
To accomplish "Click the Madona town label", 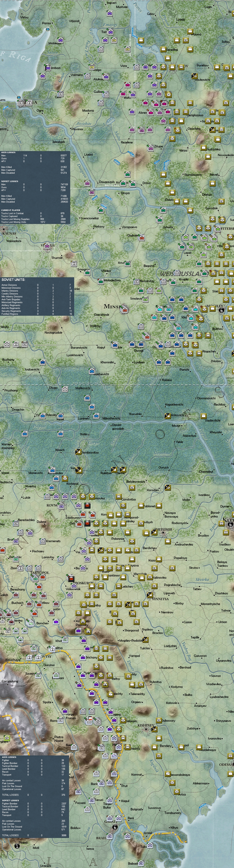I will (x=88, y=111).
